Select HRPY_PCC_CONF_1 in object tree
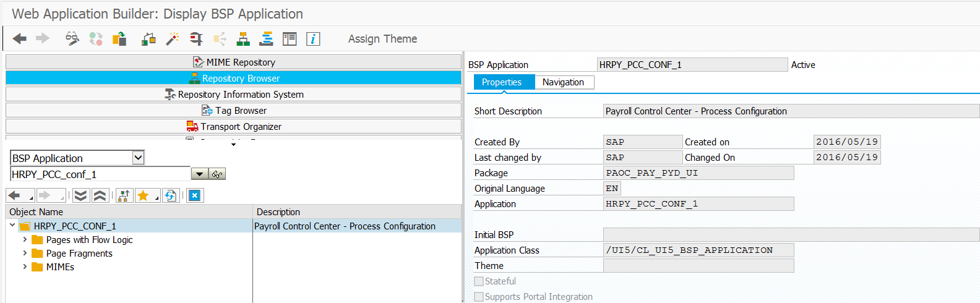Screen dimensions: 980x303 75,226
